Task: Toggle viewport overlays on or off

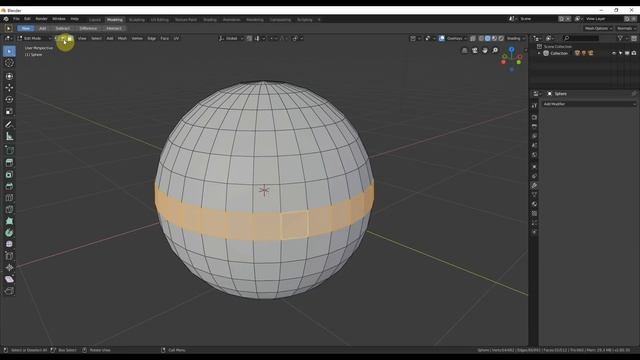Action: [442, 38]
